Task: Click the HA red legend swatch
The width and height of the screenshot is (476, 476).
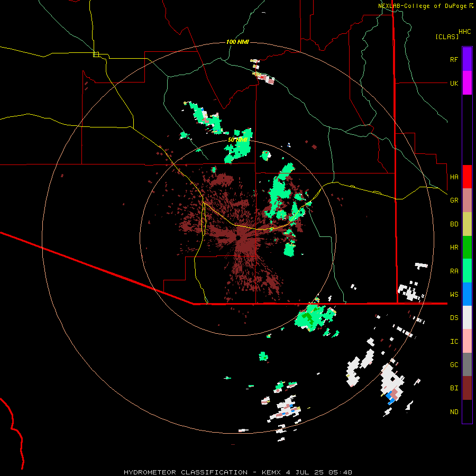Action: pos(467,177)
